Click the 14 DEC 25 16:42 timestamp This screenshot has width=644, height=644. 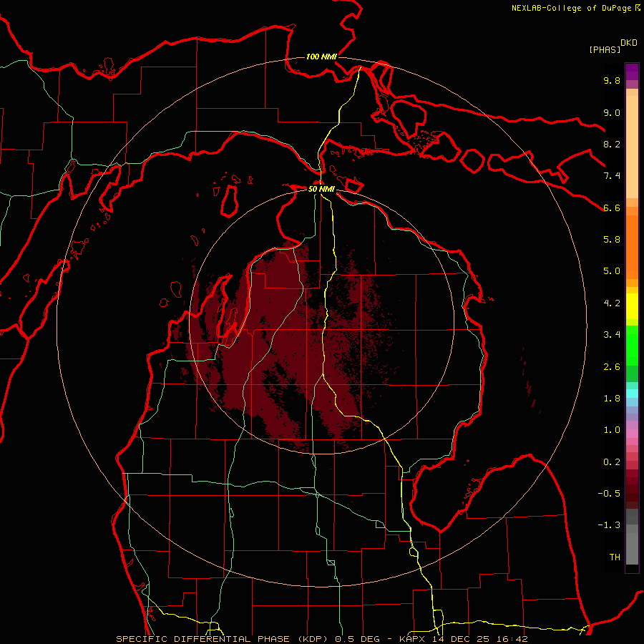tap(479, 639)
